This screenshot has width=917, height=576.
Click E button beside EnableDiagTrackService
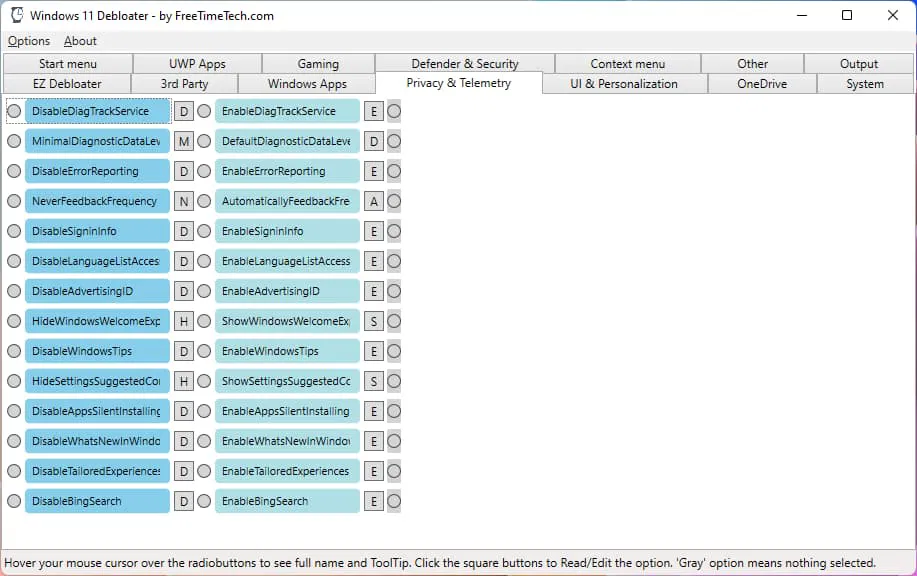coord(374,111)
